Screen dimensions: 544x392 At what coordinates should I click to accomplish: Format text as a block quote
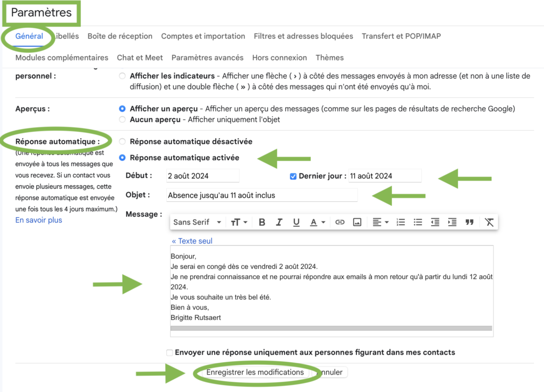[469, 223]
